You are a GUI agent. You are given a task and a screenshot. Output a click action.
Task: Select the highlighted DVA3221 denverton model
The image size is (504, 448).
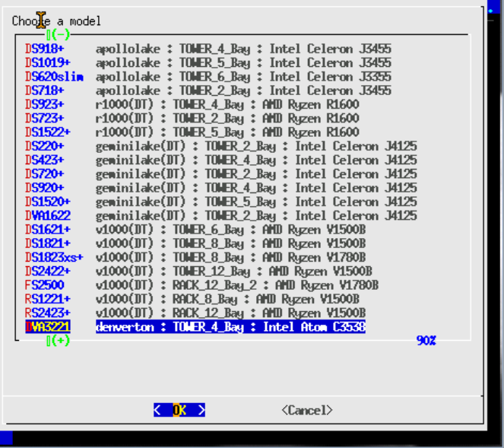[x=195, y=327]
